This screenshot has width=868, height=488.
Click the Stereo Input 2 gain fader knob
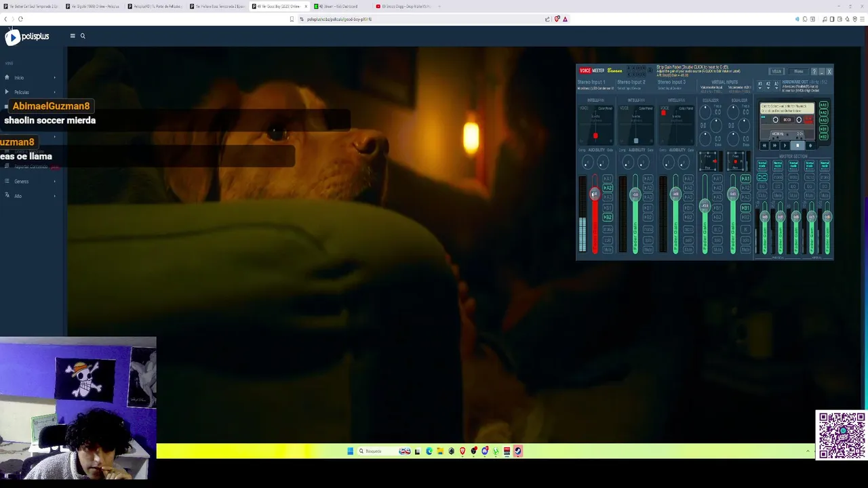point(635,194)
